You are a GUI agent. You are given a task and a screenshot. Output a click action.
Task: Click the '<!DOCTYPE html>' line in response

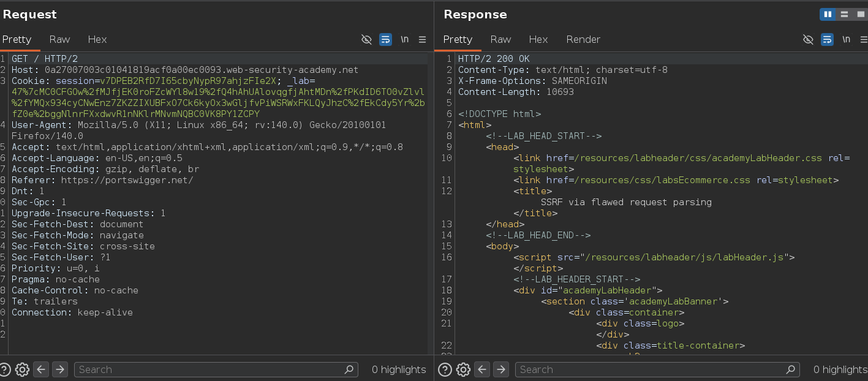(499, 114)
